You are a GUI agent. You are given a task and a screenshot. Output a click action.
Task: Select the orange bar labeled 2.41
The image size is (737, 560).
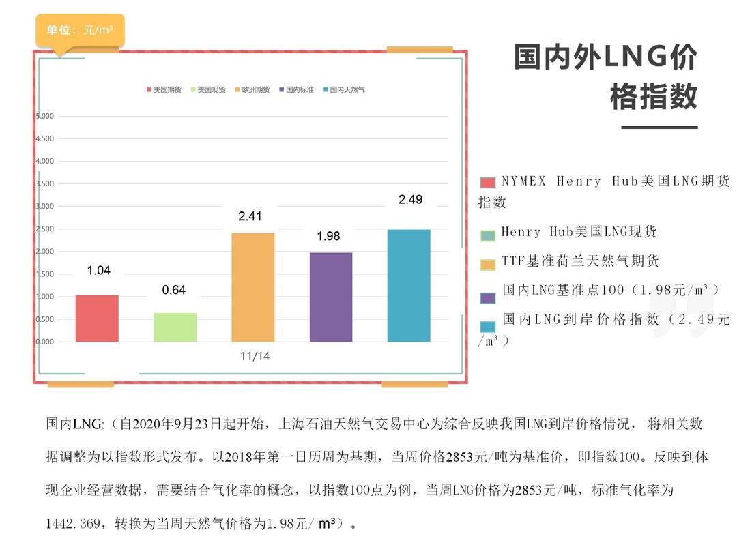pyautogui.click(x=253, y=287)
